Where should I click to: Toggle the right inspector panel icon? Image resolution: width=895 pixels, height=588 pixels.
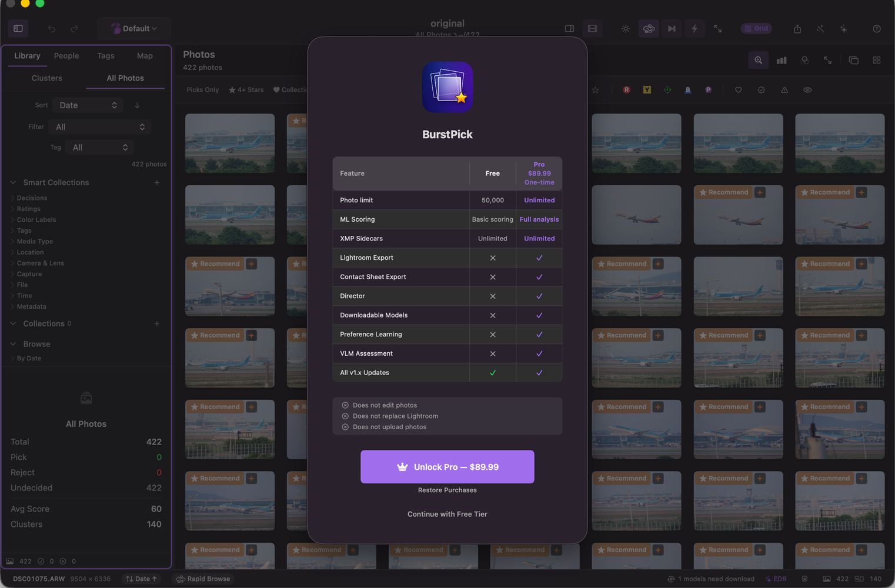569,28
